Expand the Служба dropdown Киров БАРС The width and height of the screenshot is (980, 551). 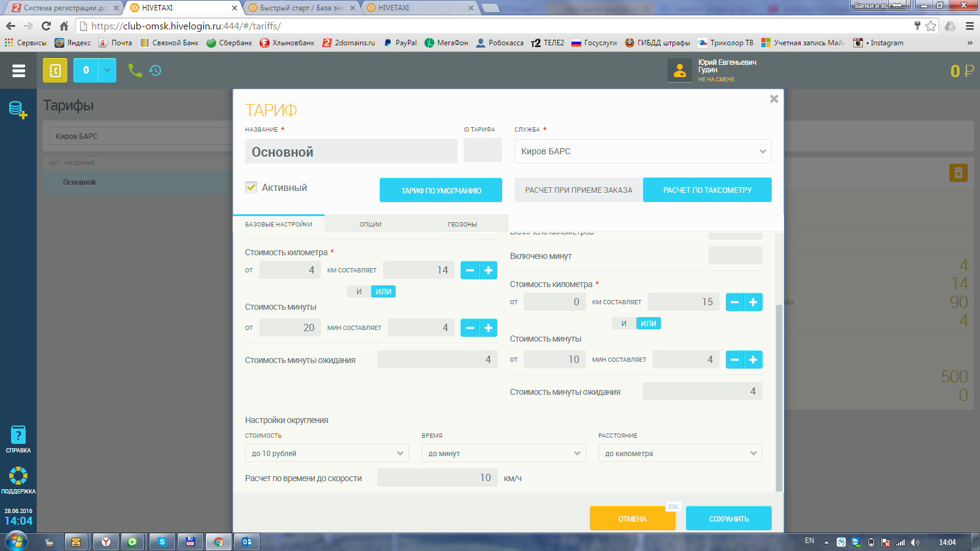[x=643, y=151]
